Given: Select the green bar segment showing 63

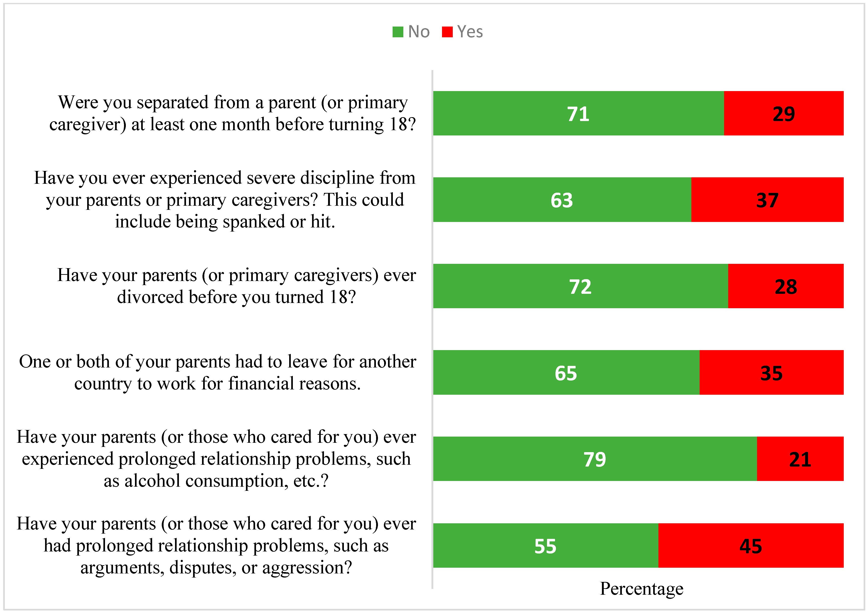Looking at the screenshot, I should click(562, 200).
